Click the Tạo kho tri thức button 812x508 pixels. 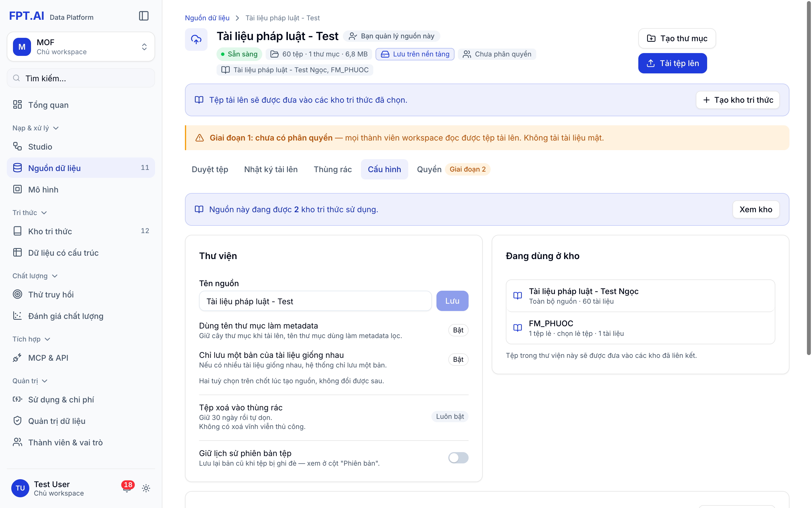coord(738,100)
